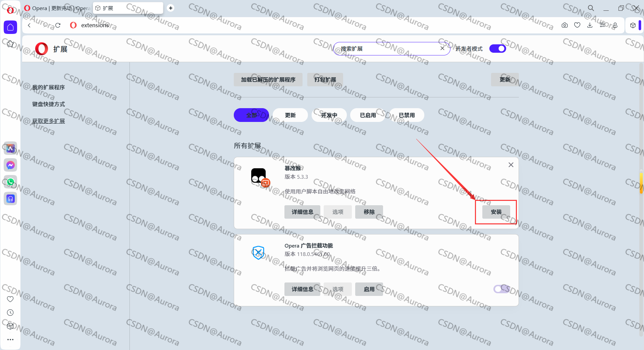The image size is (644, 350).
Task: Select the 已启用 filter tab
Action: tap(368, 115)
